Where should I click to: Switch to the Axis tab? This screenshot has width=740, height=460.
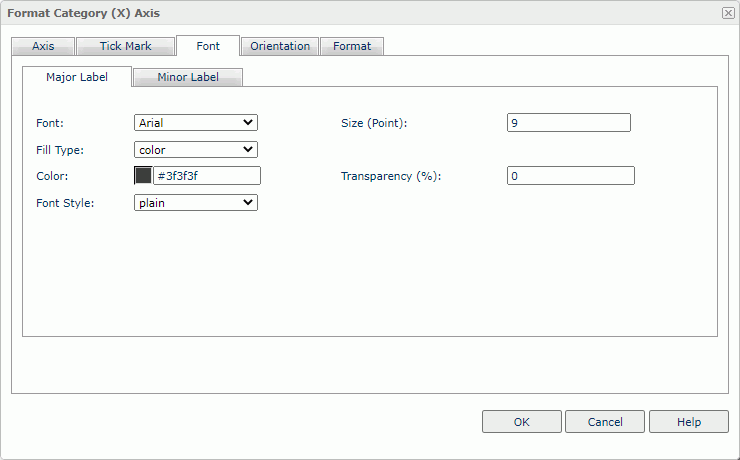[x=43, y=46]
